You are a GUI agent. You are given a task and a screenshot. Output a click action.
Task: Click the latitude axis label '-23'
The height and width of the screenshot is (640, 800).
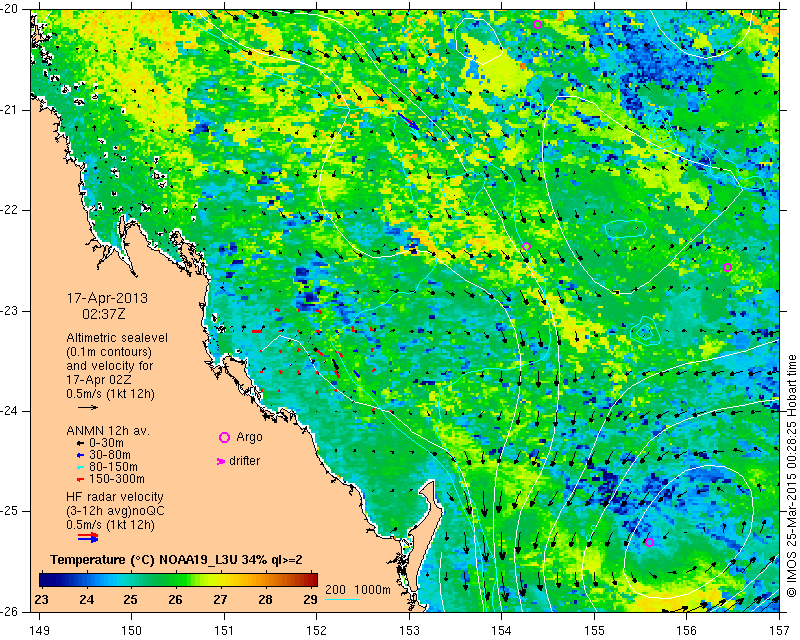(x=9, y=311)
